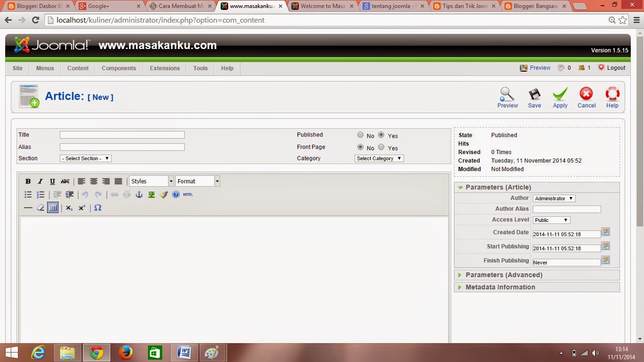Set Front Page to No
Screen dimensions: 644x362
pos(361,147)
